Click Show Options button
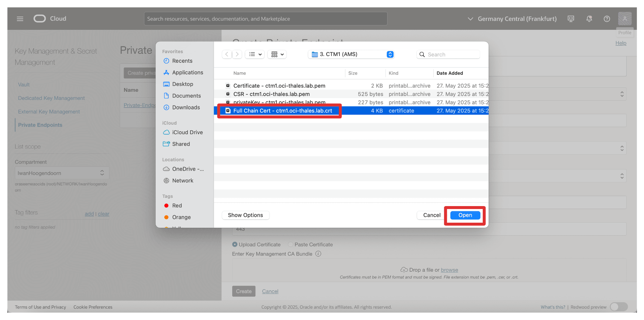Viewport: 644px width, 320px height. pyautogui.click(x=245, y=215)
